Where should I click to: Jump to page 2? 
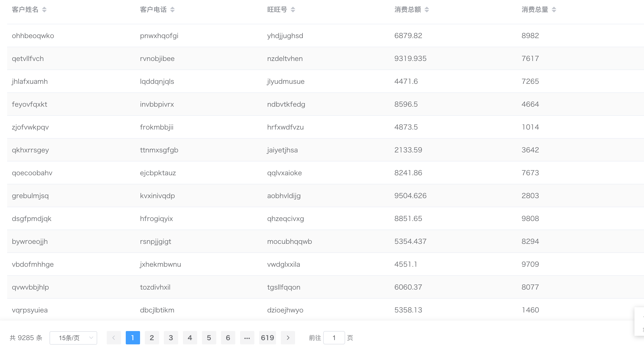pyautogui.click(x=152, y=338)
